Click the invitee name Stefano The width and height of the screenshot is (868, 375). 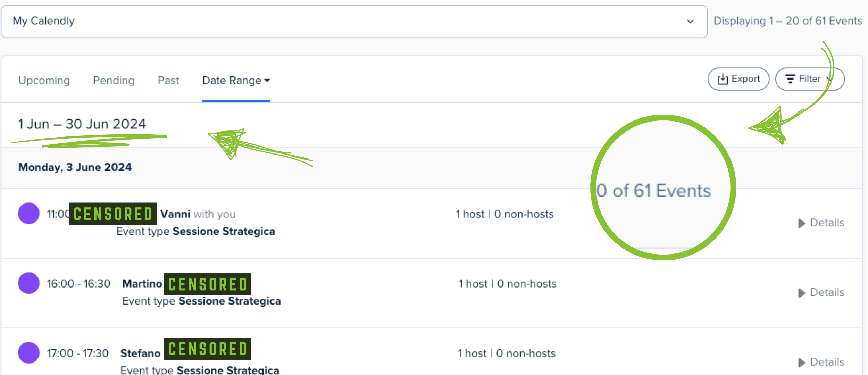140,353
